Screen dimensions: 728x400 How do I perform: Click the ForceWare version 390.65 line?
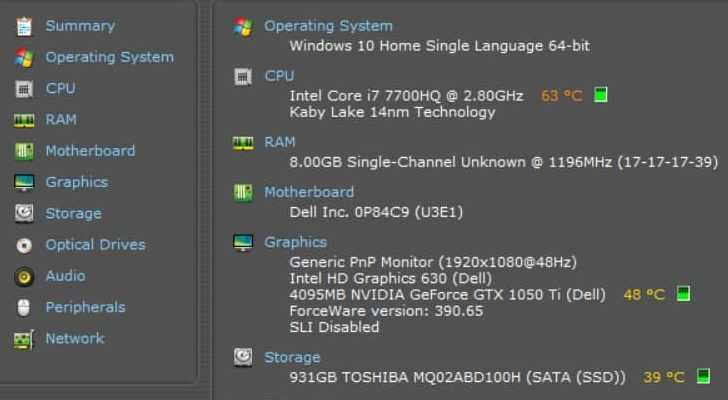386,311
